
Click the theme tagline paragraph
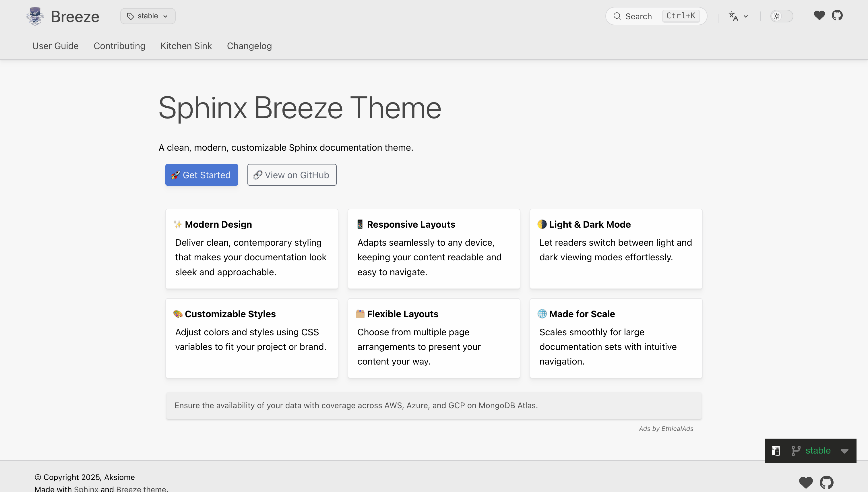tap(286, 148)
